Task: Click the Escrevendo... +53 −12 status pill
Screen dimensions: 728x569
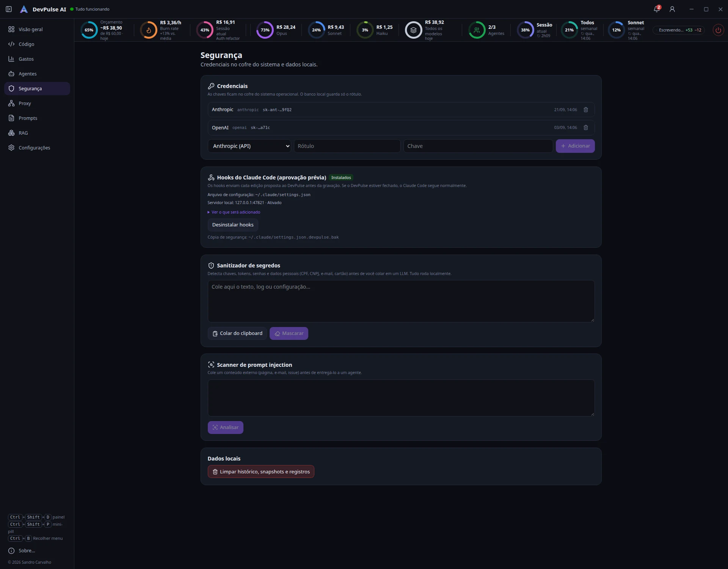Action: [x=679, y=30]
